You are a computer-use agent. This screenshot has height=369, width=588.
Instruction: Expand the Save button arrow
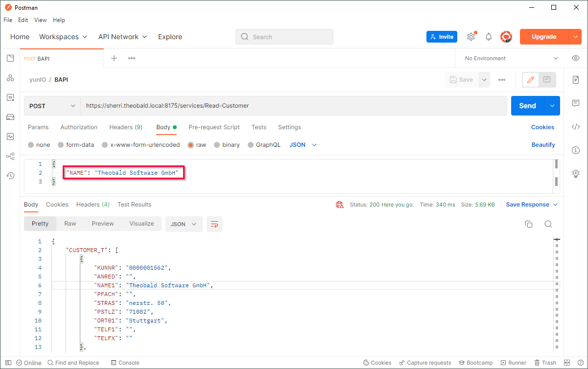[x=484, y=80]
